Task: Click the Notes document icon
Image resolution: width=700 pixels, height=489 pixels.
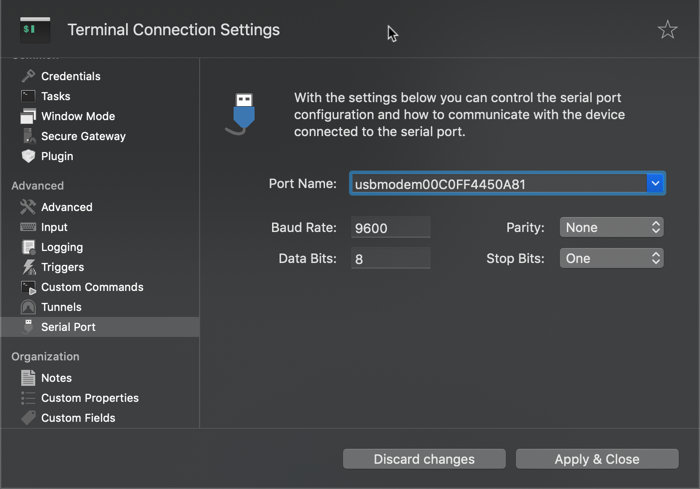Action: coord(28,378)
